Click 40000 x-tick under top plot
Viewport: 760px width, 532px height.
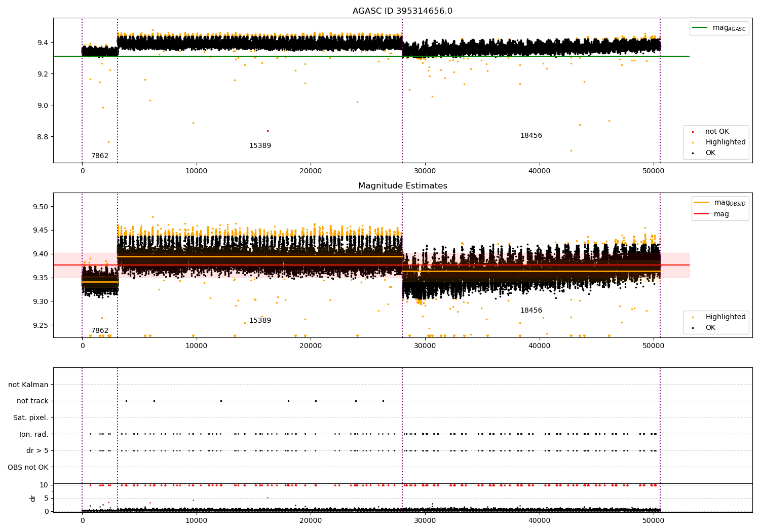[539, 171]
